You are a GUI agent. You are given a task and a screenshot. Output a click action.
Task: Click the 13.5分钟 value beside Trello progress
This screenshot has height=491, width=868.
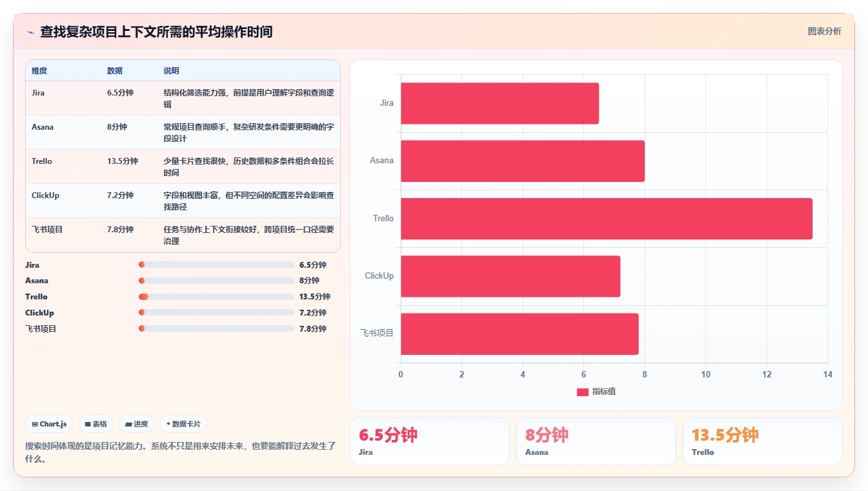(315, 297)
